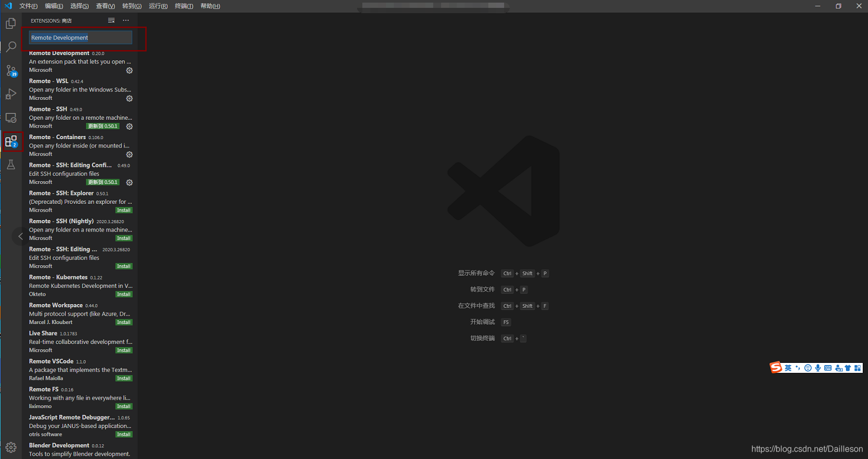Install Remote - SSH: Editing nightly extension
Image resolution: width=868 pixels, height=459 pixels.
(124, 266)
